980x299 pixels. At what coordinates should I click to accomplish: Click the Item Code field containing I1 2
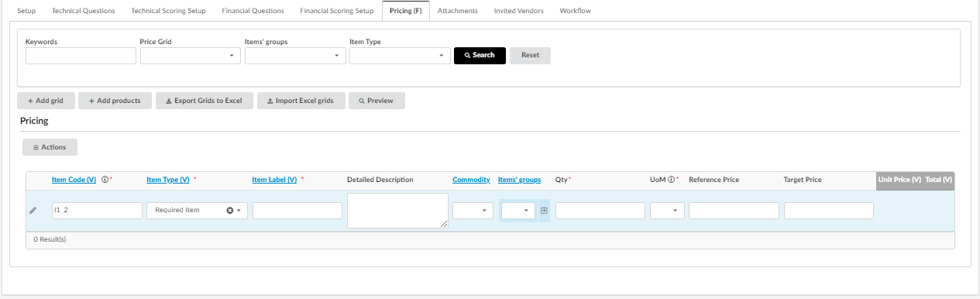(97, 211)
